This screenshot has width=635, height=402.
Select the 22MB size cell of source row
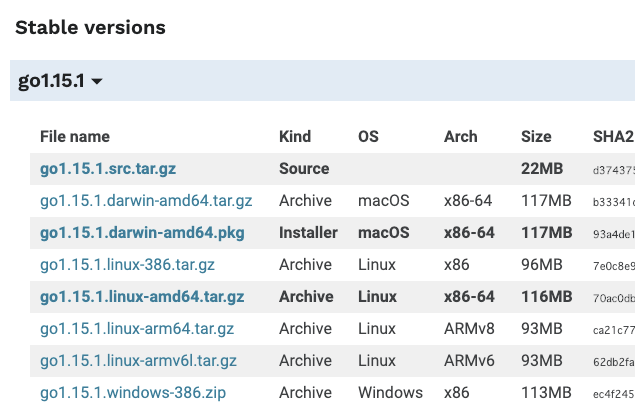tap(542, 169)
